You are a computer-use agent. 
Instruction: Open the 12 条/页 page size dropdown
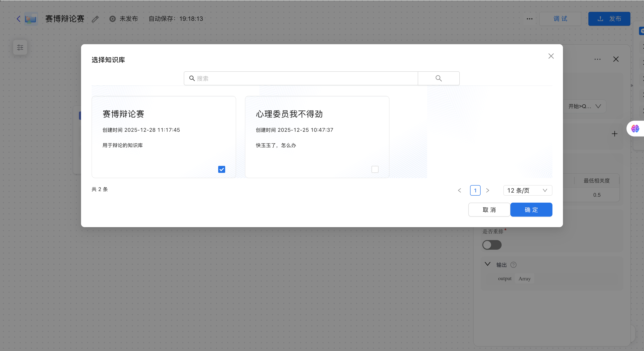527,190
